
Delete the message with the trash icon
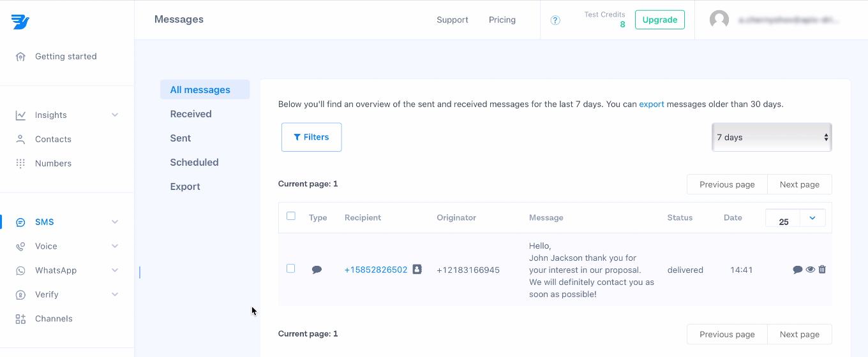pos(822,269)
